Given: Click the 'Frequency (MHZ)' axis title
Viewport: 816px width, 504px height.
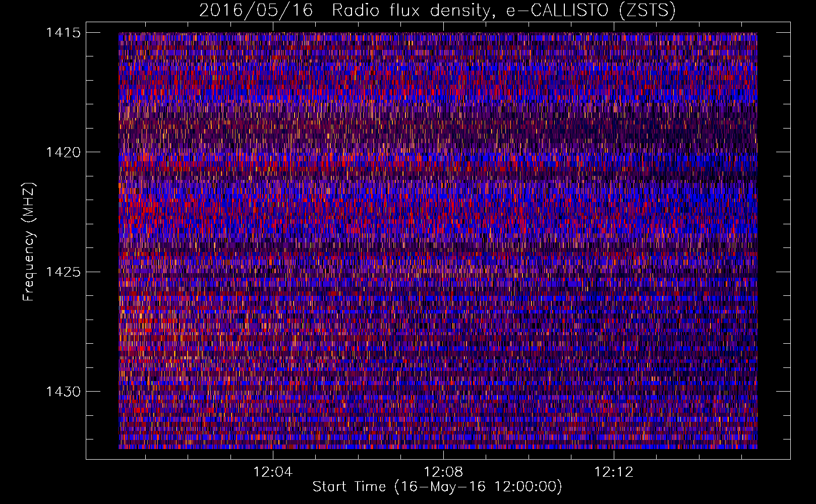Looking at the screenshot, I should [x=29, y=242].
